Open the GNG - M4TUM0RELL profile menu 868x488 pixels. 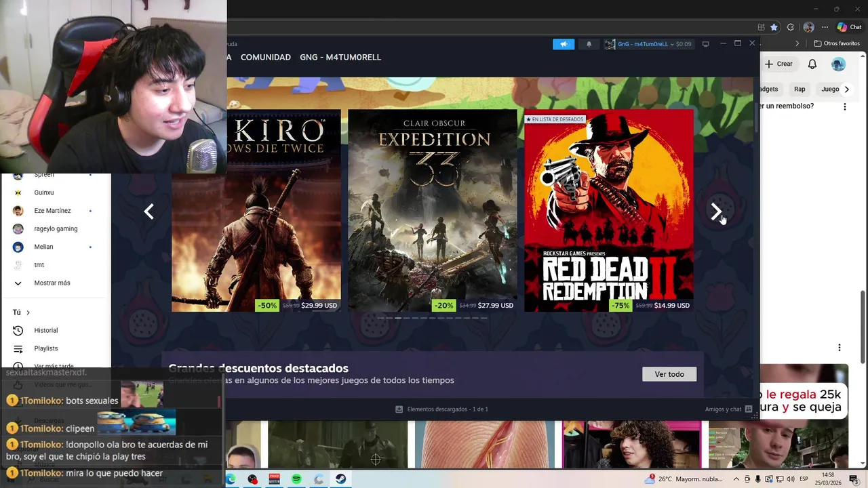[x=340, y=58]
